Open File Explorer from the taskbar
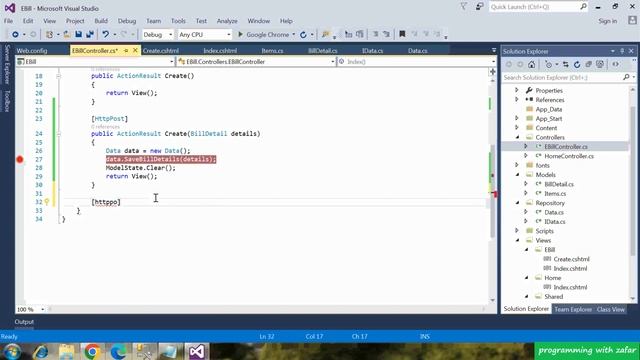Image resolution: width=640 pixels, height=360 pixels. [66, 351]
